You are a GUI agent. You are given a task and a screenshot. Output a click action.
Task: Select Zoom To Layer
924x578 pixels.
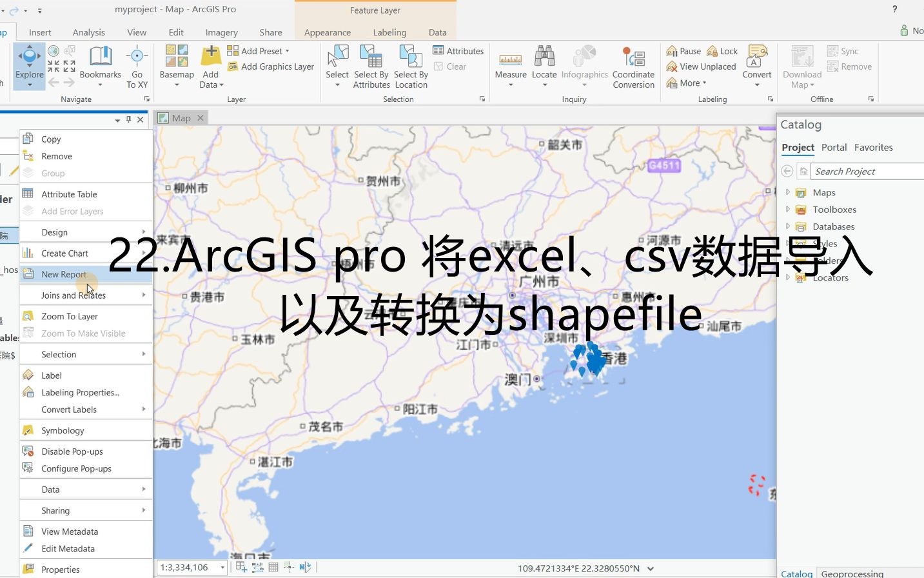(86, 316)
